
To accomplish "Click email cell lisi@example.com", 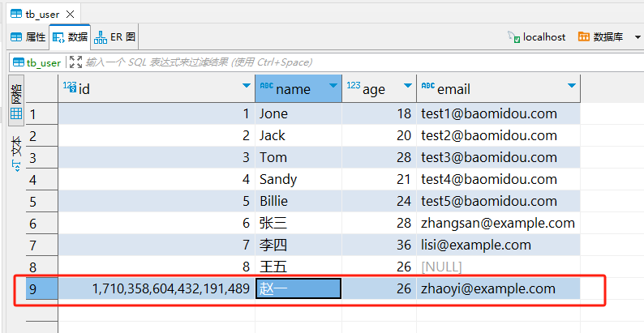I will (x=499, y=245).
